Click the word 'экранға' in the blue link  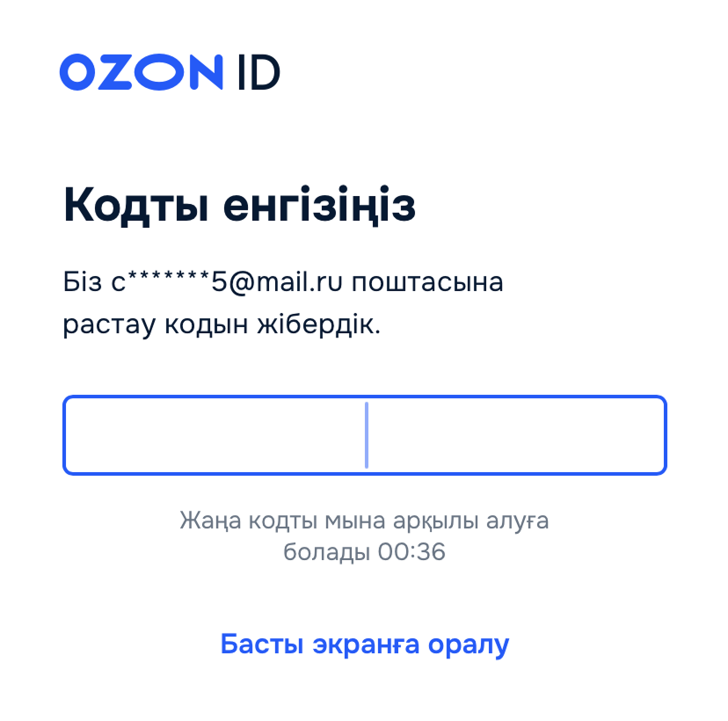366,645
